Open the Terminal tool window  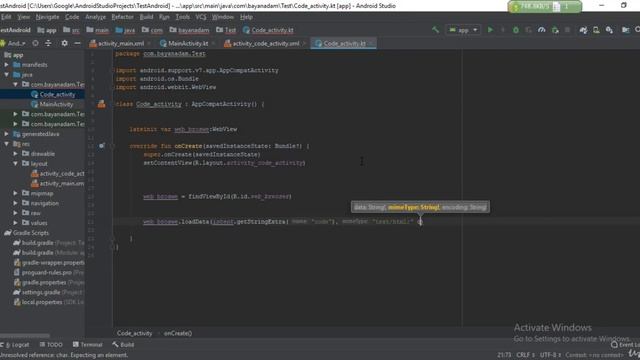tap(87, 344)
